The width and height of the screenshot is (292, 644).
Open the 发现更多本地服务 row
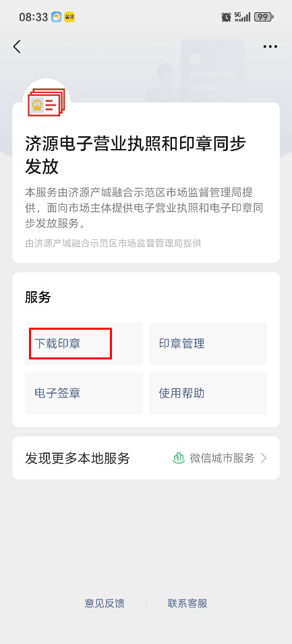point(146,458)
